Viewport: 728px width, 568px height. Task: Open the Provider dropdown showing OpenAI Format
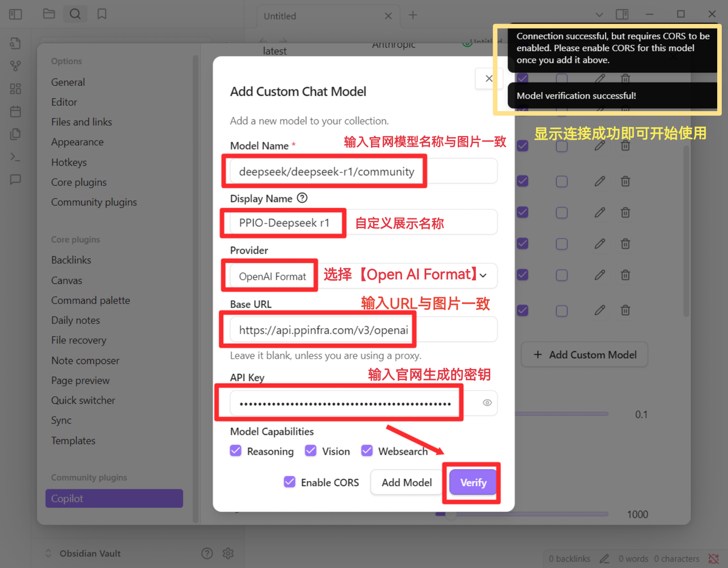[x=363, y=276]
